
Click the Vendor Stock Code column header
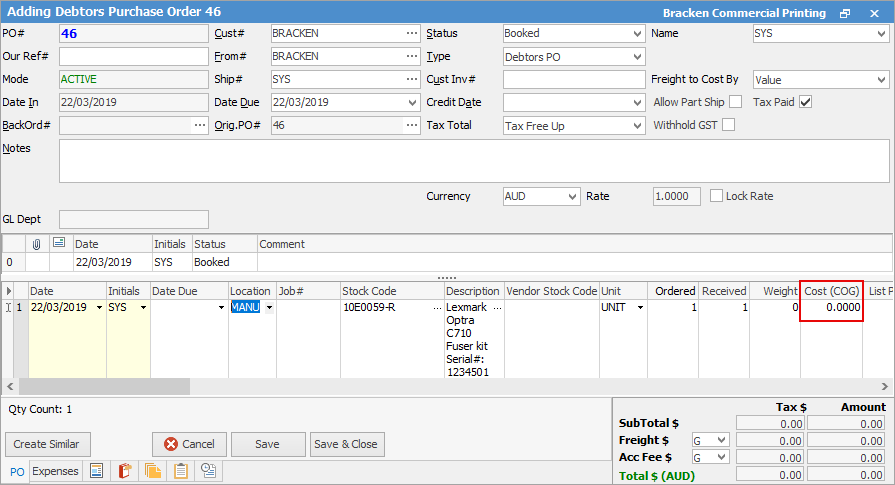click(x=551, y=291)
